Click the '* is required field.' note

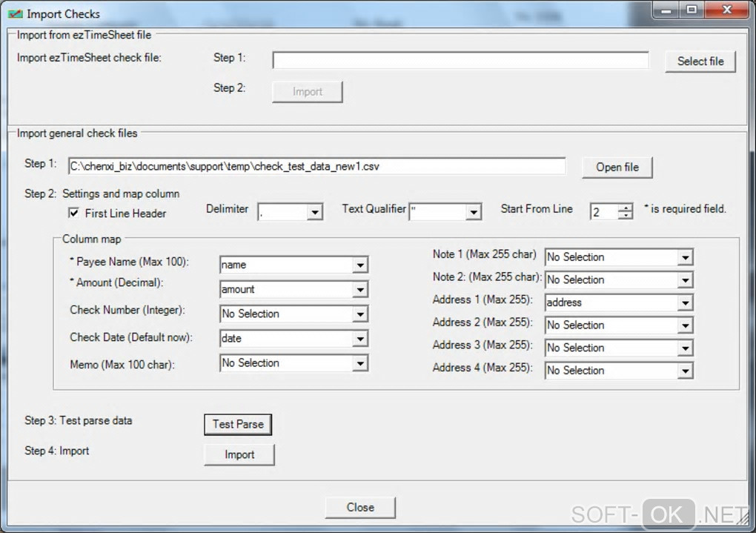pos(685,209)
